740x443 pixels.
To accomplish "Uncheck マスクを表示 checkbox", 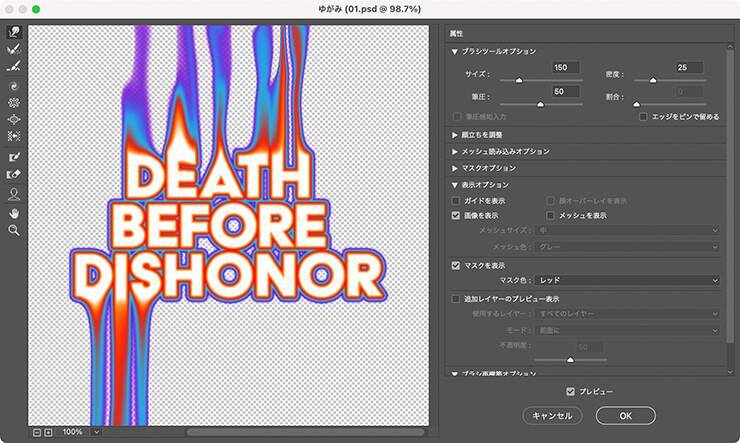I will point(455,266).
